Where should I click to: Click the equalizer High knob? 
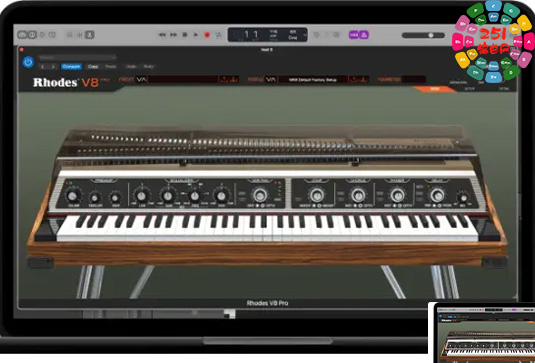tap(221, 196)
